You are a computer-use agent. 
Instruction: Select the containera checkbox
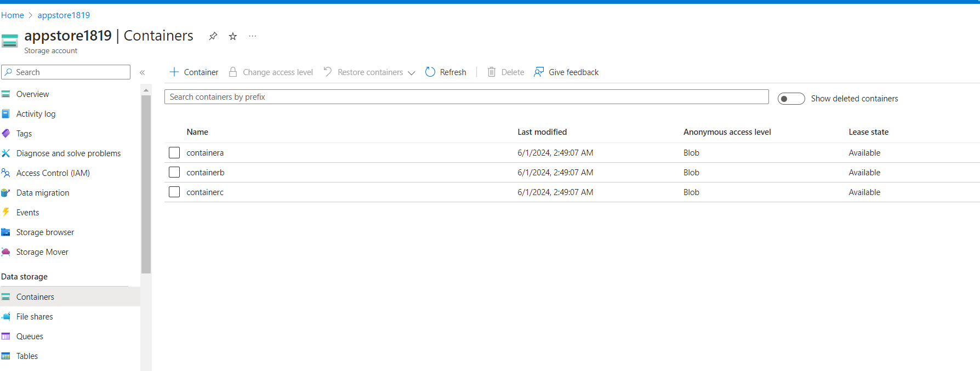click(x=174, y=153)
